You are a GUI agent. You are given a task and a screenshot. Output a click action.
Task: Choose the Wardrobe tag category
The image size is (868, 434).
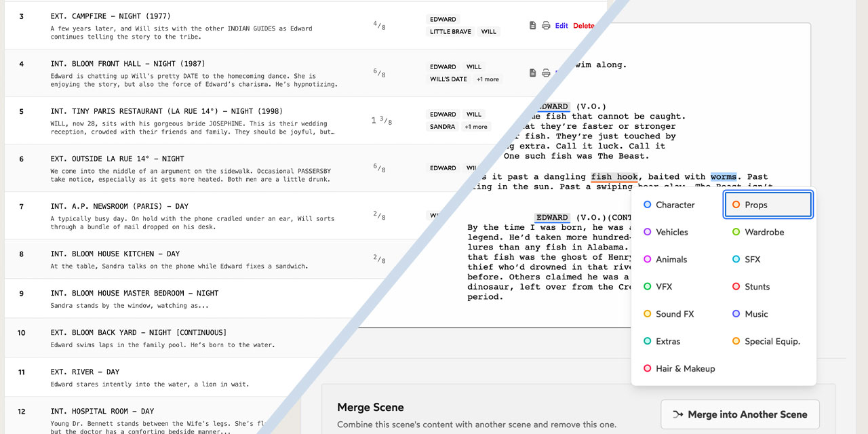(x=764, y=232)
